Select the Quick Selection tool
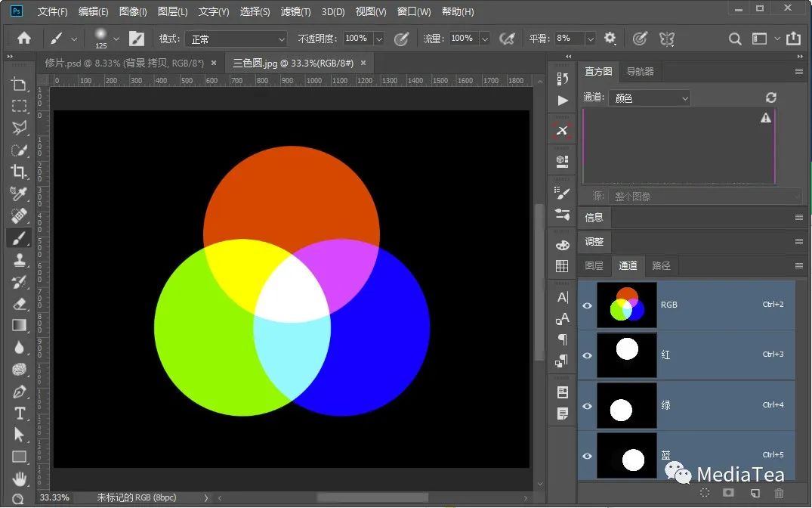Viewport: 812px width, 508px height. point(19,150)
